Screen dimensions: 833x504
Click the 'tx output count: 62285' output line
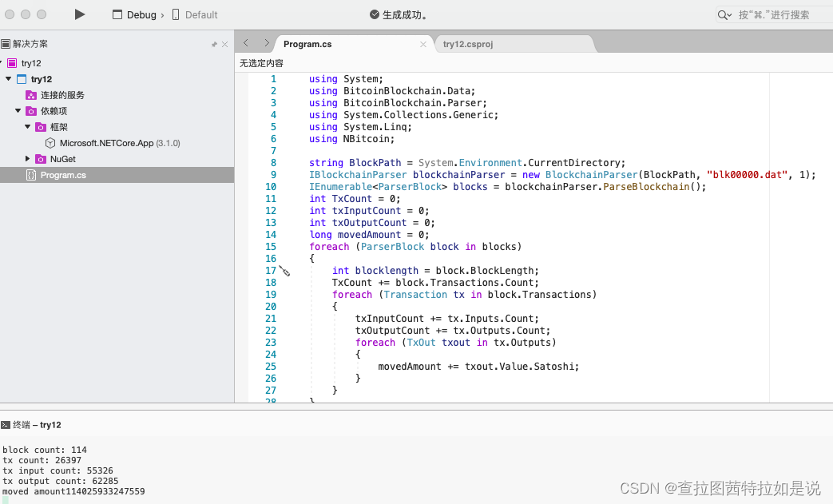(60, 481)
